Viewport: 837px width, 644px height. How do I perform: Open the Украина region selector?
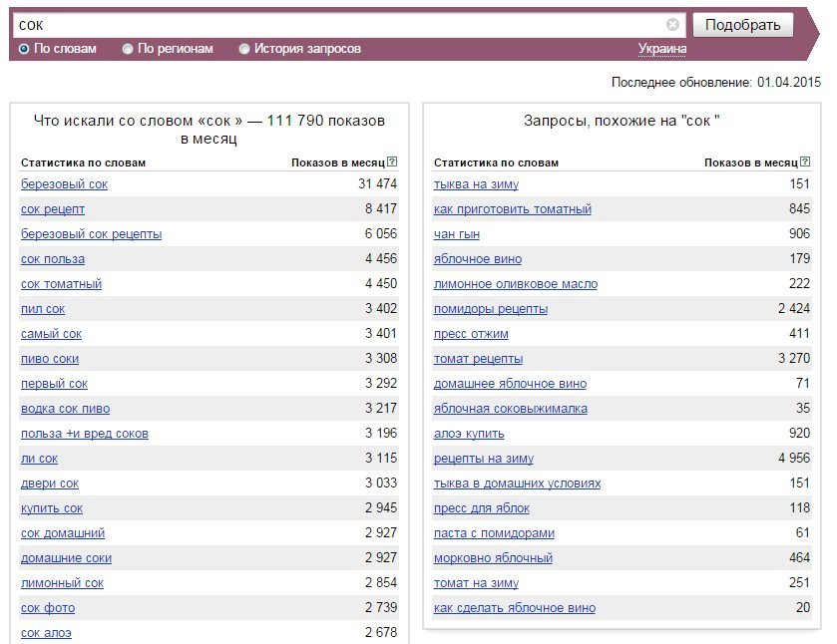(x=661, y=49)
